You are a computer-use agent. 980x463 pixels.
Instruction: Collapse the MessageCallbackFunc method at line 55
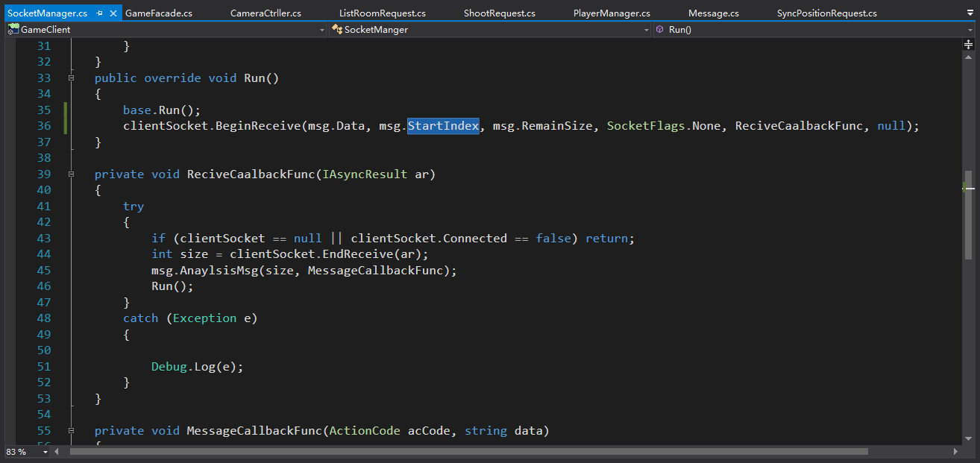(72, 430)
